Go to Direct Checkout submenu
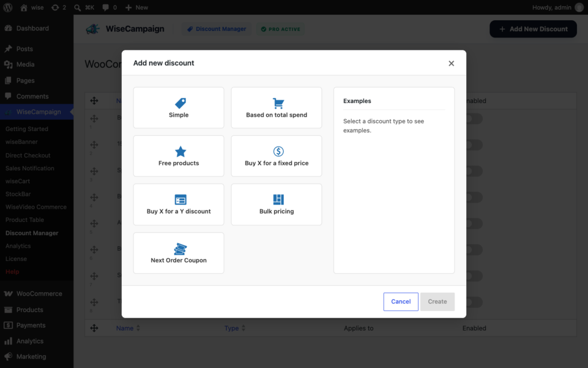 [28, 155]
